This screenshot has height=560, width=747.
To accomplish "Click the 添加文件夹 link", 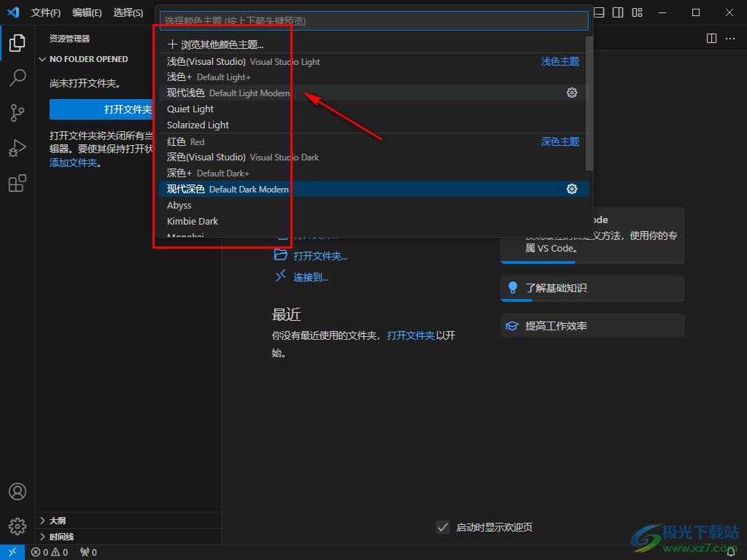I will (x=74, y=163).
